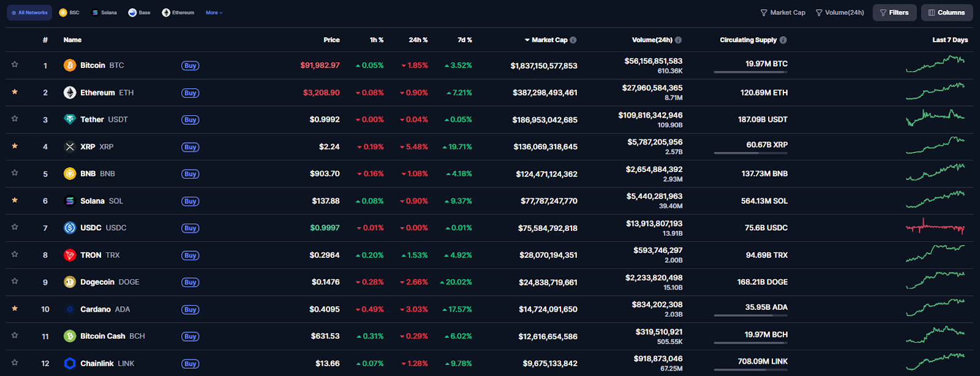
Task: Click Buy button next to Solana
Action: tap(190, 201)
